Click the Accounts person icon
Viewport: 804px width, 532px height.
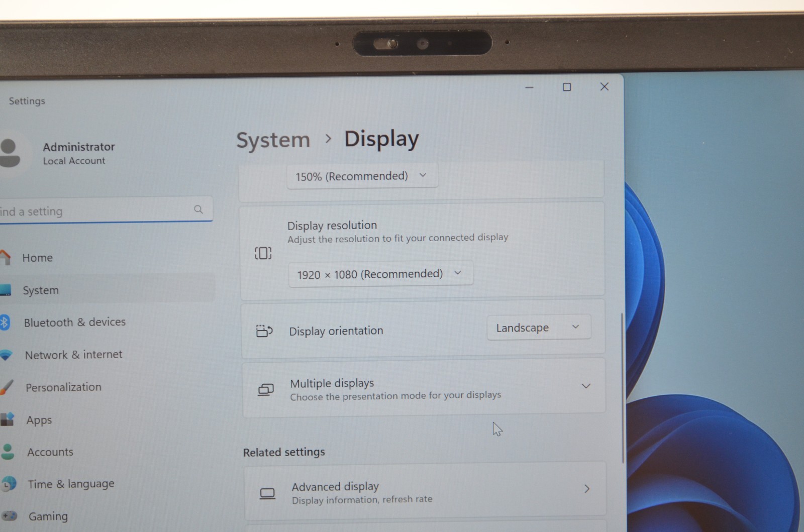click(x=8, y=452)
